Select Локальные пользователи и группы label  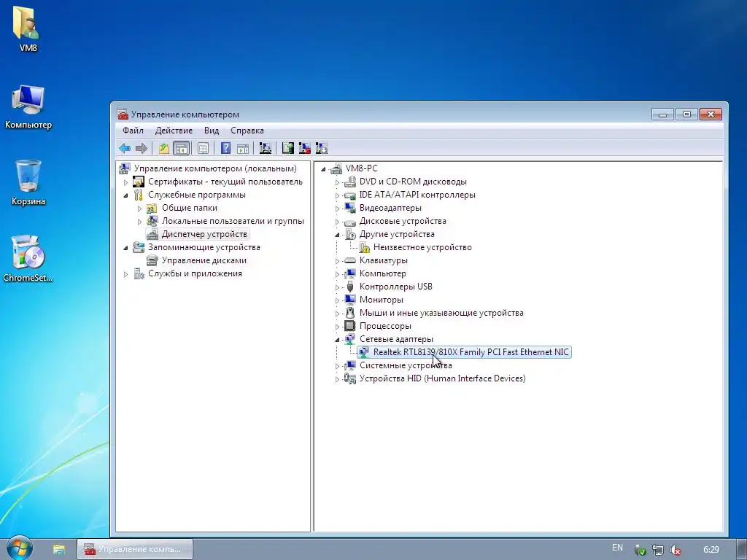(x=233, y=221)
